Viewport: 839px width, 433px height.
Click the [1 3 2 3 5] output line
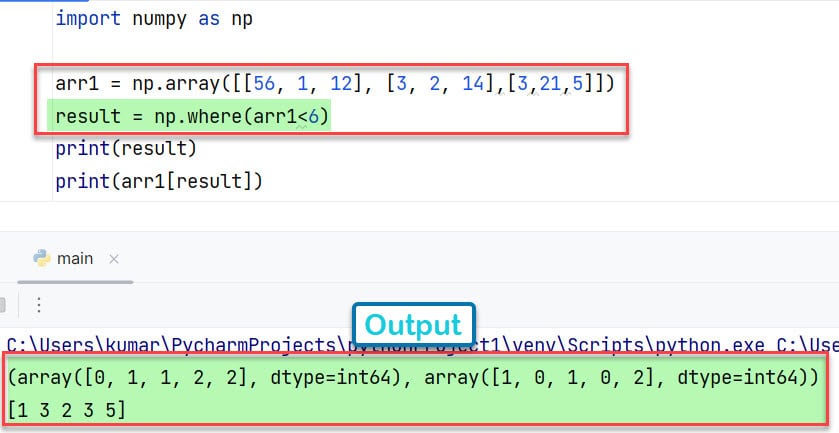67,411
